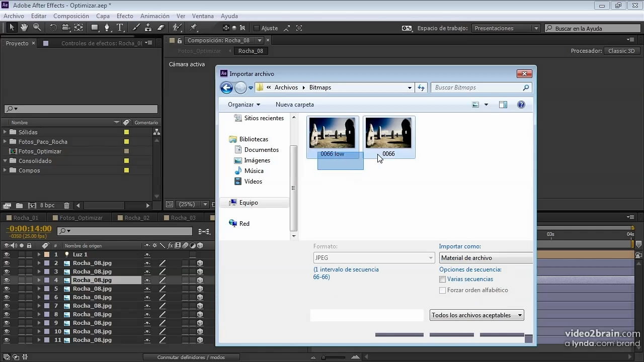
Task: Select the Puppet Pin tool
Action: 194,28
